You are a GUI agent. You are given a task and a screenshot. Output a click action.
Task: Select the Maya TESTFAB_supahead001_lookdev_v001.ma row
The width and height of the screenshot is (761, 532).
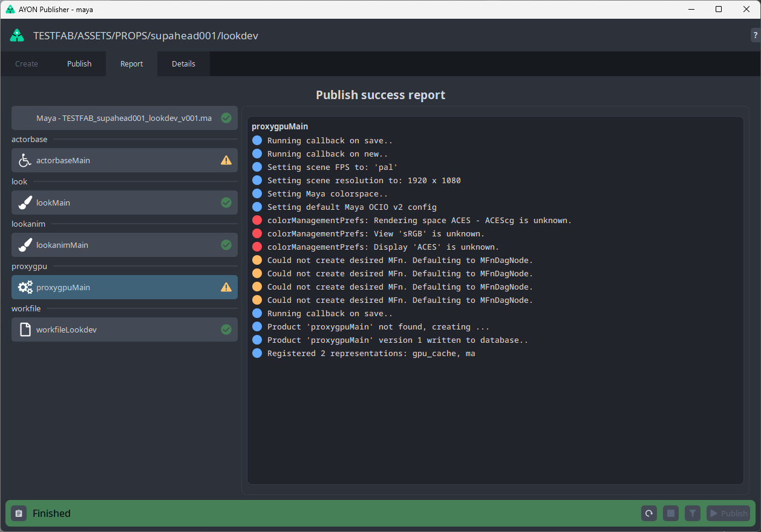click(125, 118)
